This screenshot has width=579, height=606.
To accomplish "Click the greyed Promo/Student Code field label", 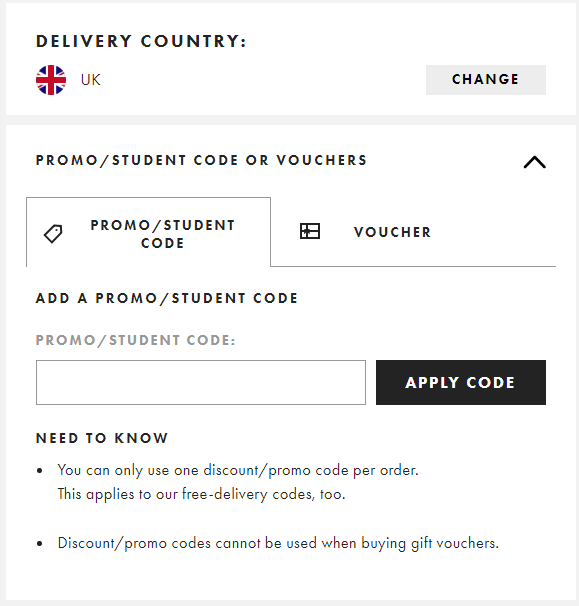I will [x=136, y=340].
